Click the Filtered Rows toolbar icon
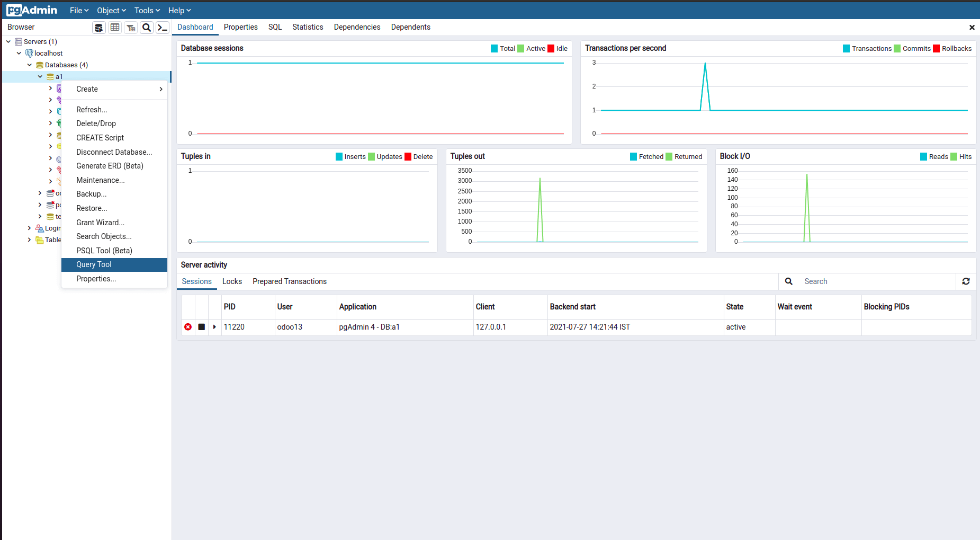This screenshot has height=540, width=980. (131, 28)
